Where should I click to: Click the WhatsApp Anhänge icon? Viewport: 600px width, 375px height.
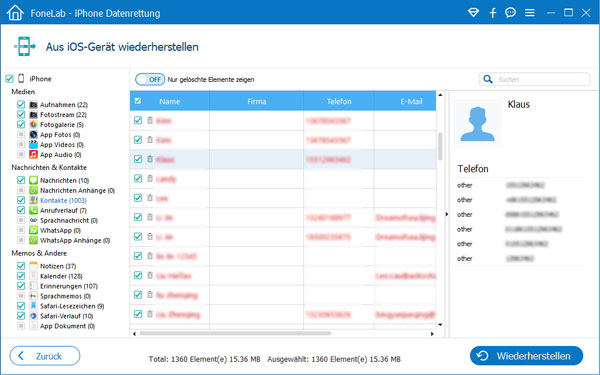pos(34,240)
